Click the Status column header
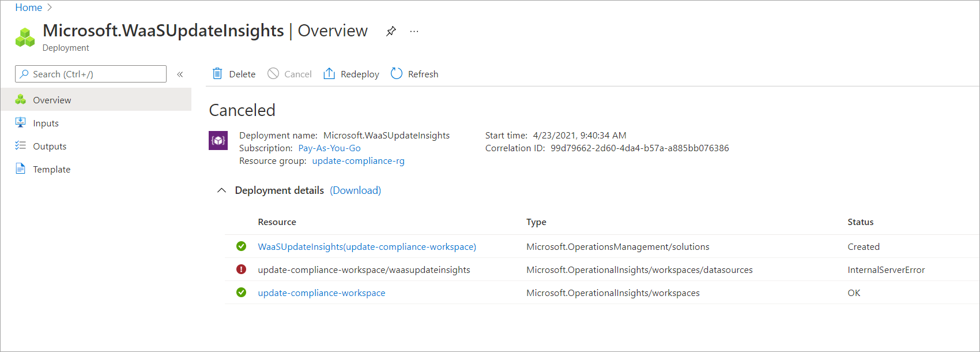 860,222
